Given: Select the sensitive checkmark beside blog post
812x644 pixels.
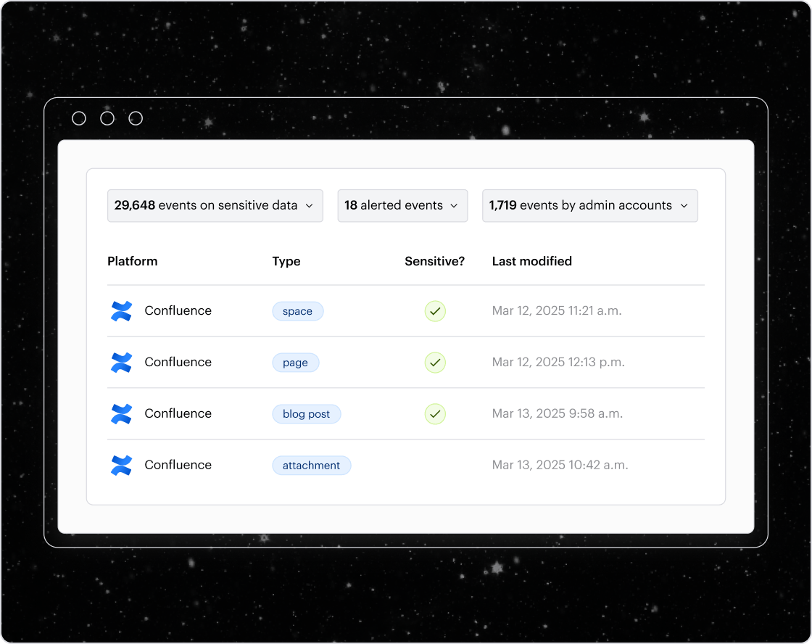Looking at the screenshot, I should pos(435,413).
